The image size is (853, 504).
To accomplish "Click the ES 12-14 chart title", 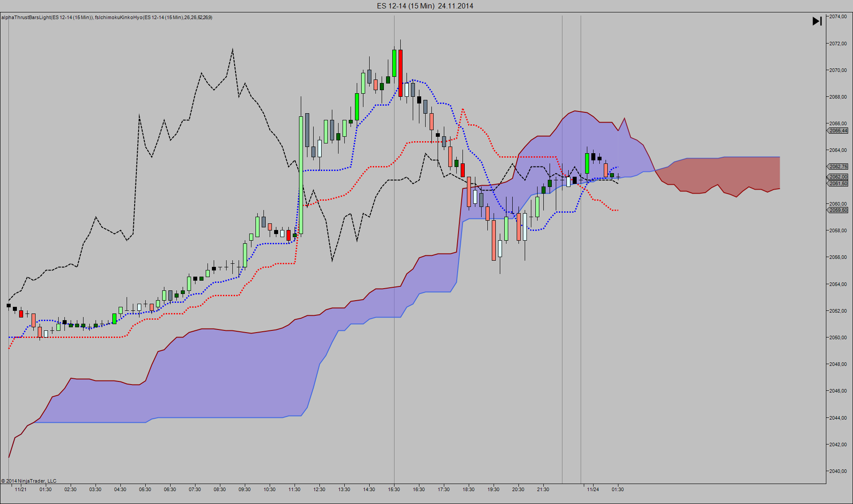I will point(425,6).
